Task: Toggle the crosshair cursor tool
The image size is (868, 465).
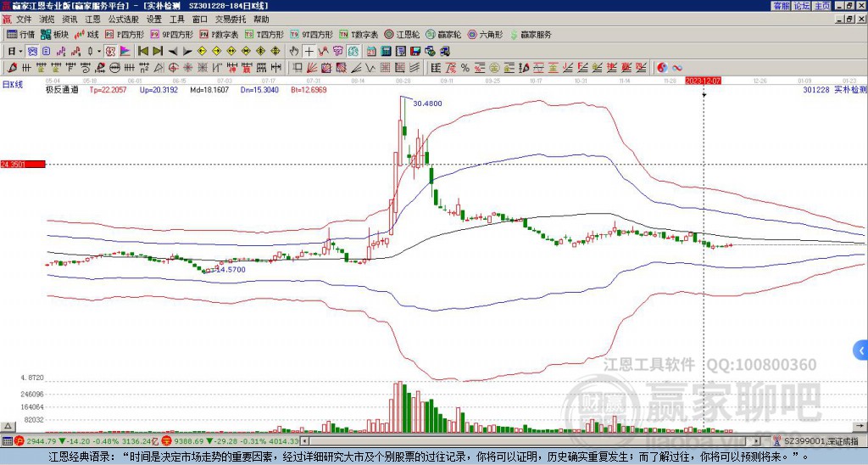Action: pos(309,52)
